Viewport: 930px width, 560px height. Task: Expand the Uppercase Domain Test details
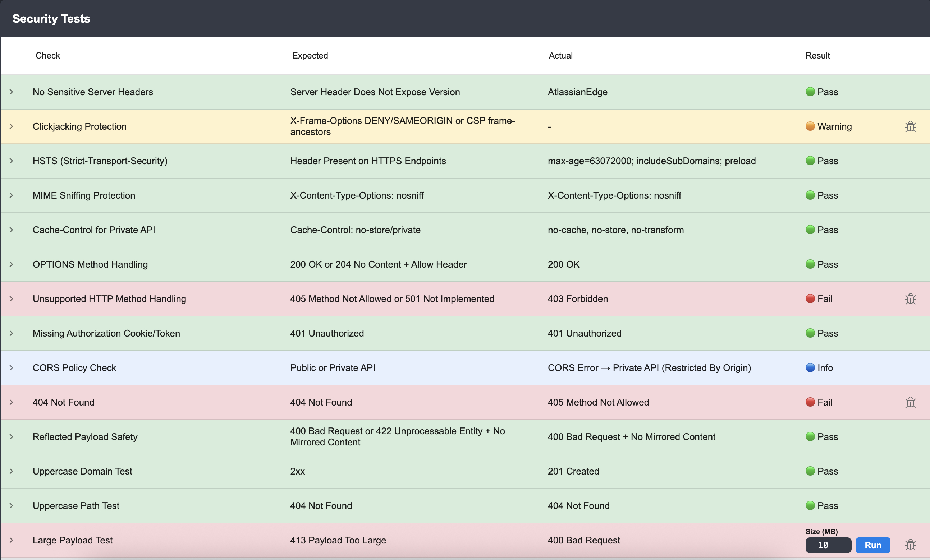click(x=11, y=471)
